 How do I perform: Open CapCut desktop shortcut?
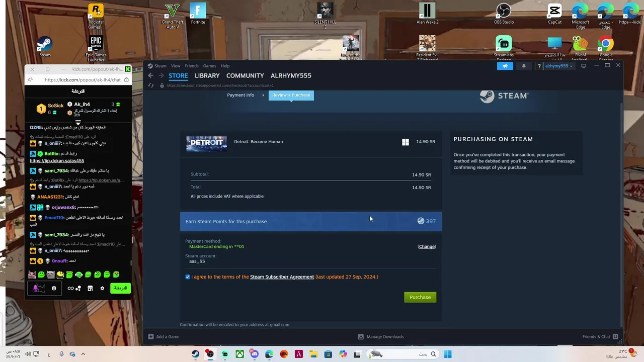[x=554, y=14]
